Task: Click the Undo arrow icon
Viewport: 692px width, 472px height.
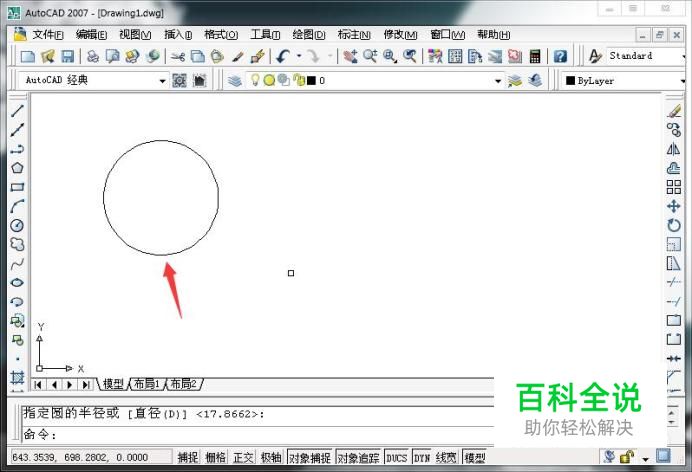Action: [x=283, y=56]
